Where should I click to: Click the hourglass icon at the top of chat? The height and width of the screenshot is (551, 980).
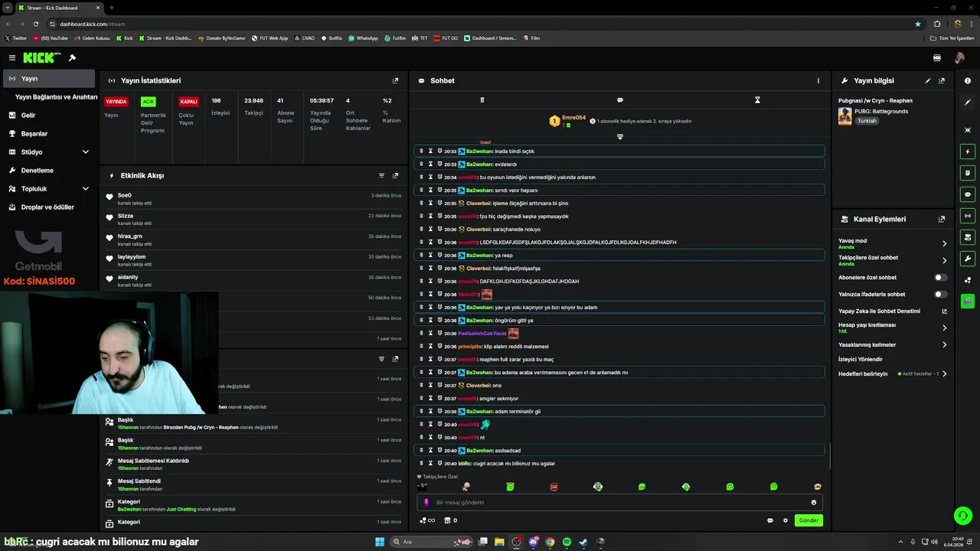pyautogui.click(x=757, y=99)
